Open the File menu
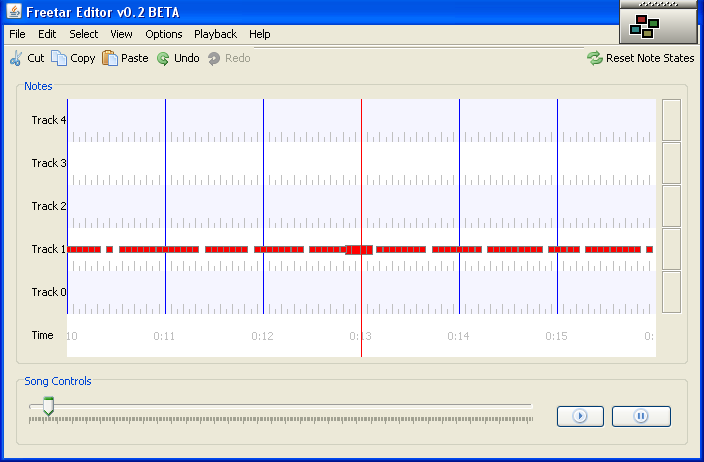This screenshot has width=704, height=462. tap(18, 34)
